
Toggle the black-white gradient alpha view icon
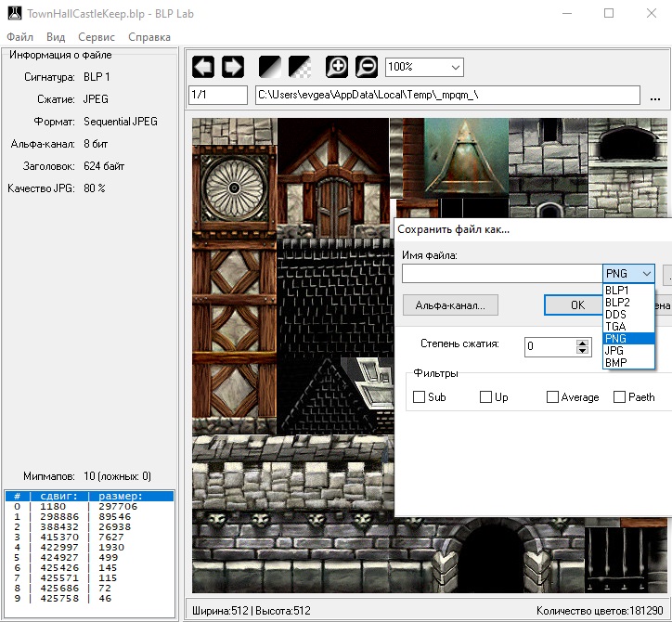[270, 67]
